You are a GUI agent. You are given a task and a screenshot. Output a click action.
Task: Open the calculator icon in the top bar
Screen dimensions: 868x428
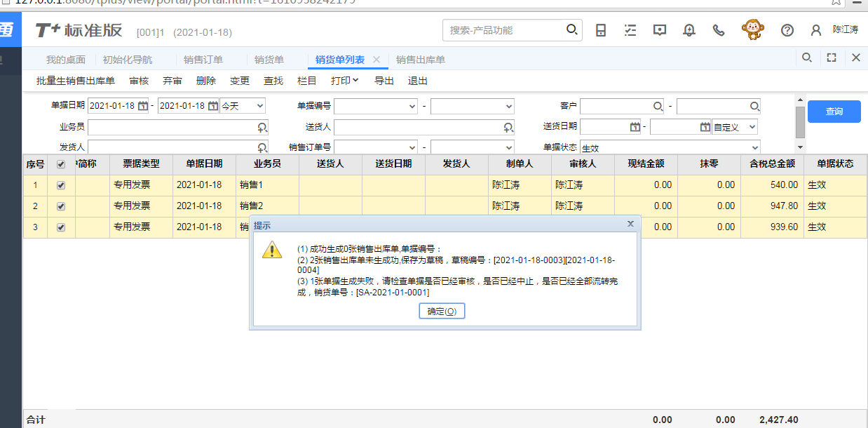coord(601,30)
